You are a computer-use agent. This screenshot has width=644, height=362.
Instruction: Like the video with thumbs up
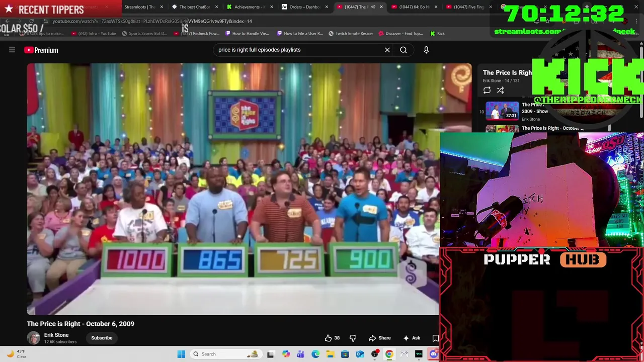pos(332,338)
